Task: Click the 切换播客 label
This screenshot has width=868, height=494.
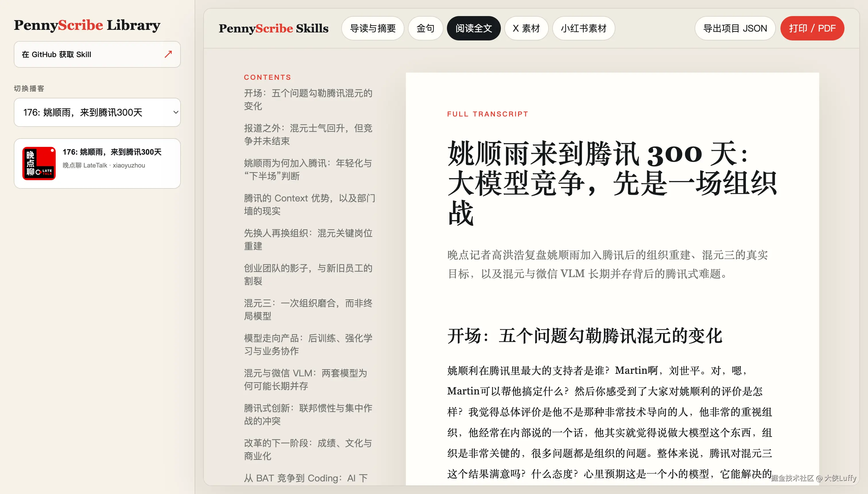Action: (29, 89)
